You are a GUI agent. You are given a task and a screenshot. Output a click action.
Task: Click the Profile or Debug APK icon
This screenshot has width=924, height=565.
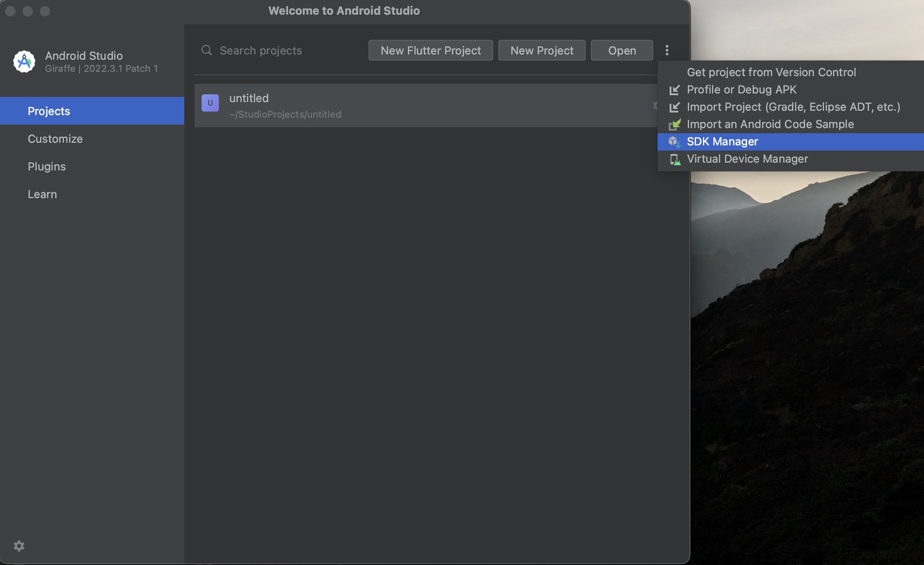pyautogui.click(x=674, y=90)
